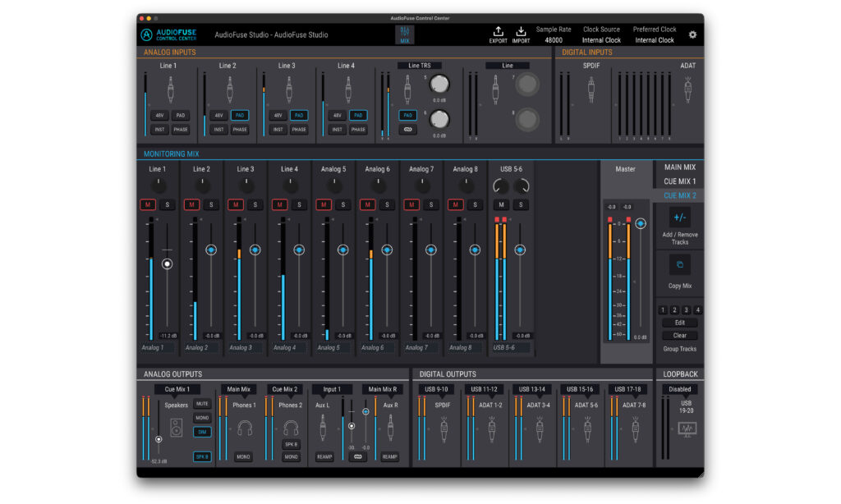Click the Line input 7-8 jack icon

(495, 89)
